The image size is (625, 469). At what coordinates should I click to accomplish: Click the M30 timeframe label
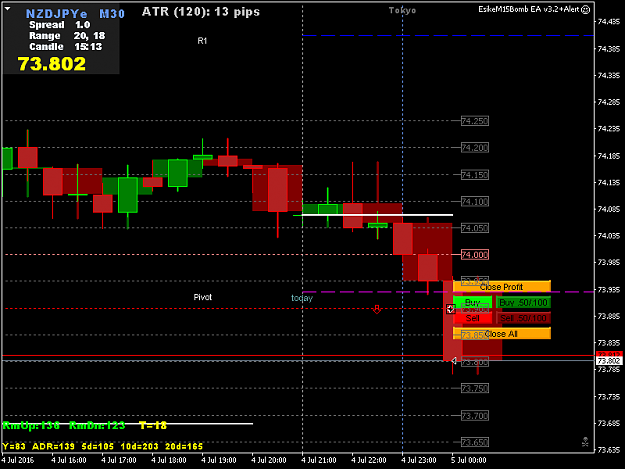pos(112,14)
